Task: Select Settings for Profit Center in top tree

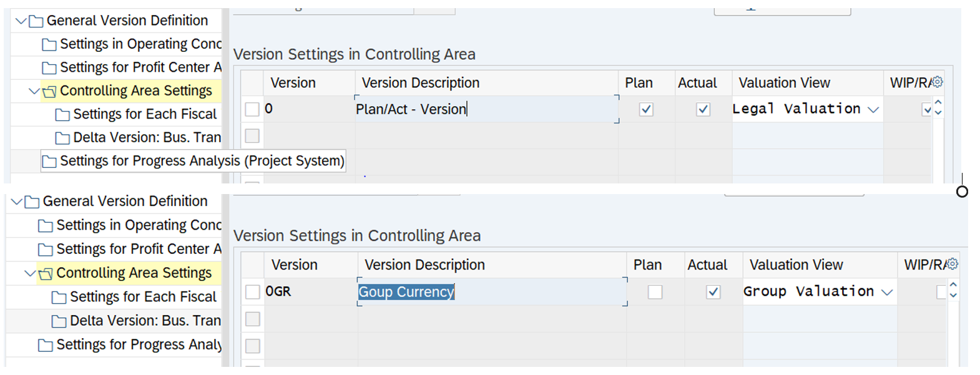Action: (140, 67)
